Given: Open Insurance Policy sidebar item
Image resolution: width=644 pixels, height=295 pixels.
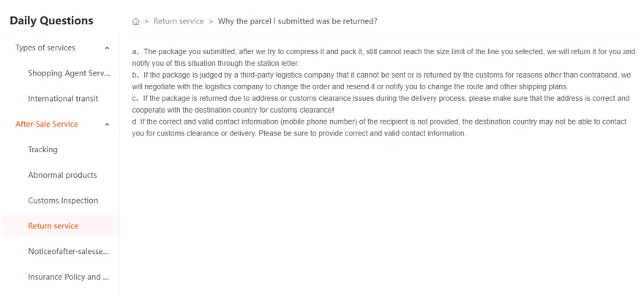Looking at the screenshot, I should (69, 277).
